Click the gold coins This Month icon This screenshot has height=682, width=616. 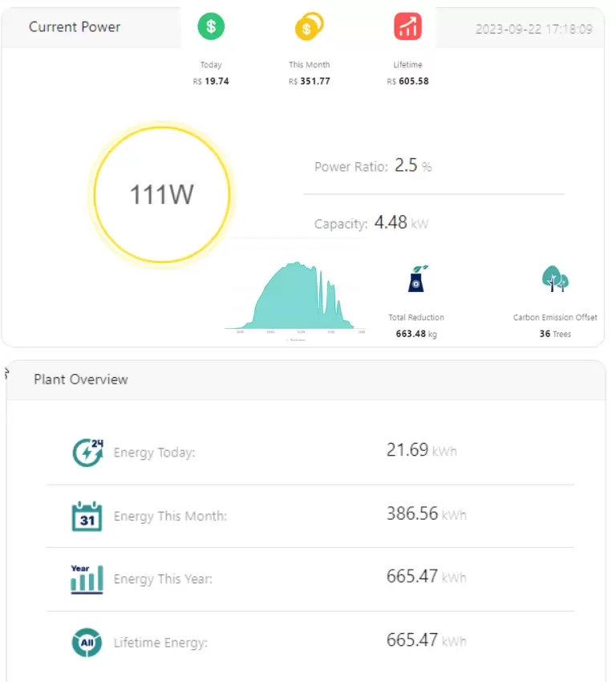pos(309,26)
